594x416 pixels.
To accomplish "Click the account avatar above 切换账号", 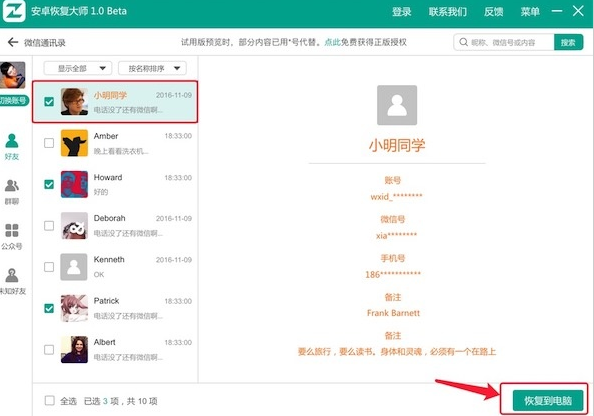I will 13,75.
